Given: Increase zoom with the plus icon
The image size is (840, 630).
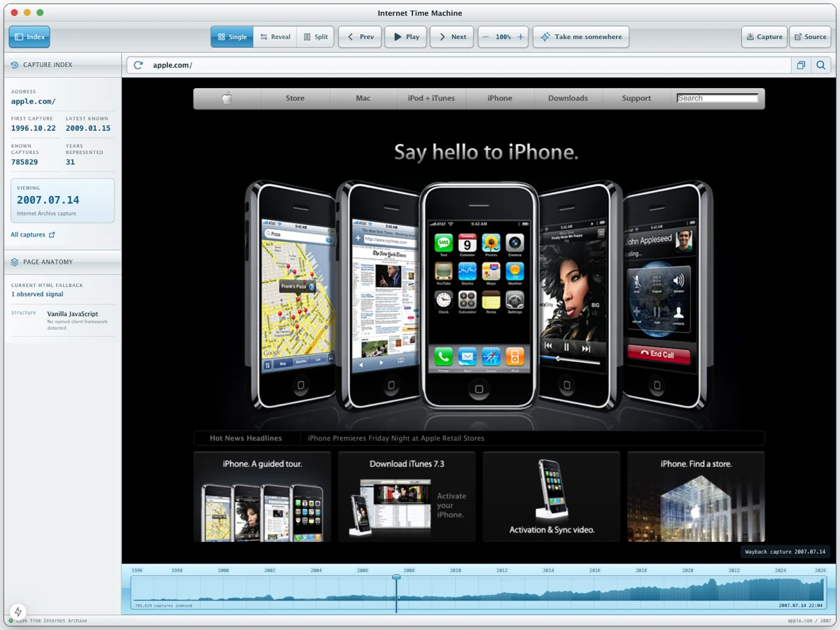Looking at the screenshot, I should [x=520, y=37].
